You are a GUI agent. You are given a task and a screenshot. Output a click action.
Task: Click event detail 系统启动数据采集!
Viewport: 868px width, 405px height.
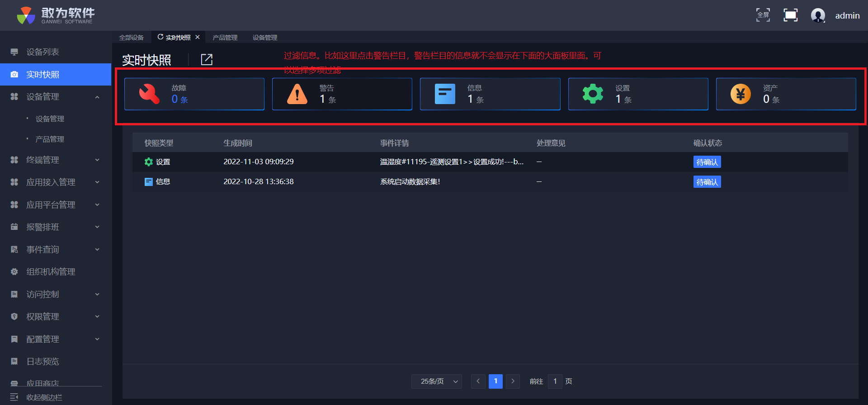pyautogui.click(x=410, y=182)
